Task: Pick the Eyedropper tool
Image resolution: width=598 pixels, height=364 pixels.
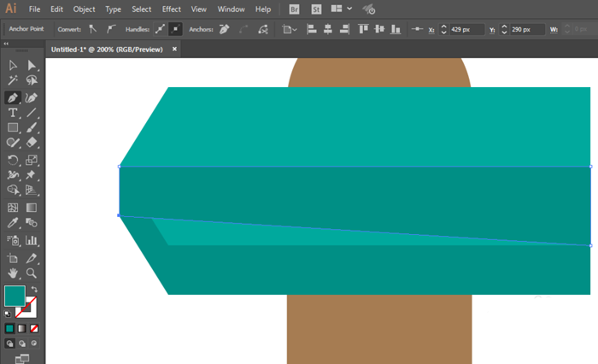Action: pyautogui.click(x=13, y=223)
